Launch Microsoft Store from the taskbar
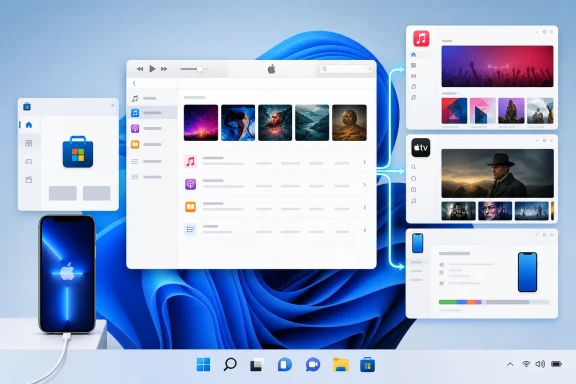This screenshot has width=576, height=384. pos(367,365)
